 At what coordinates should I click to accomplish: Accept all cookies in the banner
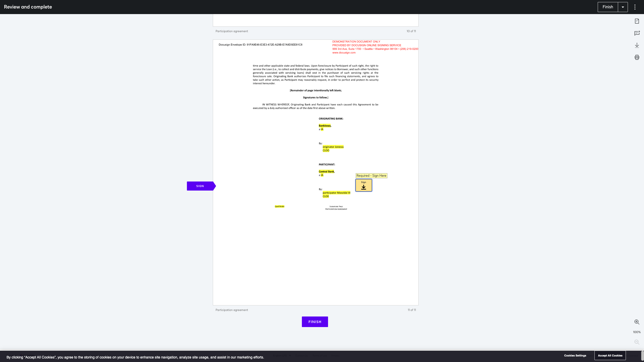click(x=610, y=355)
